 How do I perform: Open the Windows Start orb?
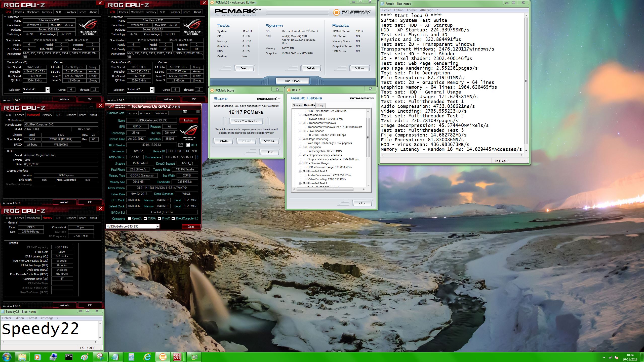[x=6, y=357]
